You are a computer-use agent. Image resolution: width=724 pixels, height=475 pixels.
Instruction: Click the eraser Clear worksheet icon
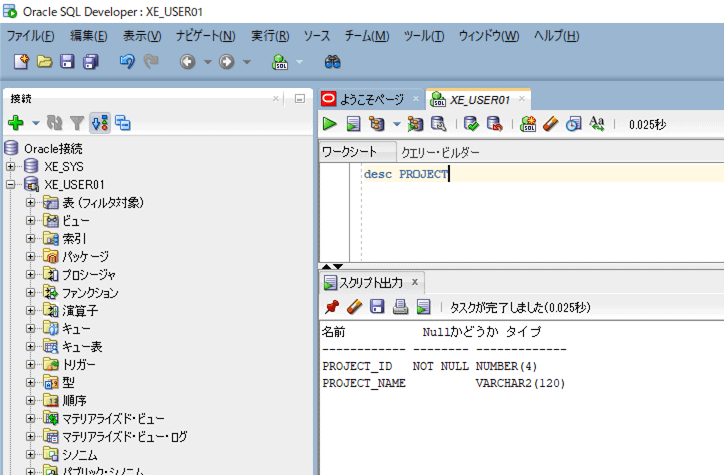pyautogui.click(x=550, y=124)
